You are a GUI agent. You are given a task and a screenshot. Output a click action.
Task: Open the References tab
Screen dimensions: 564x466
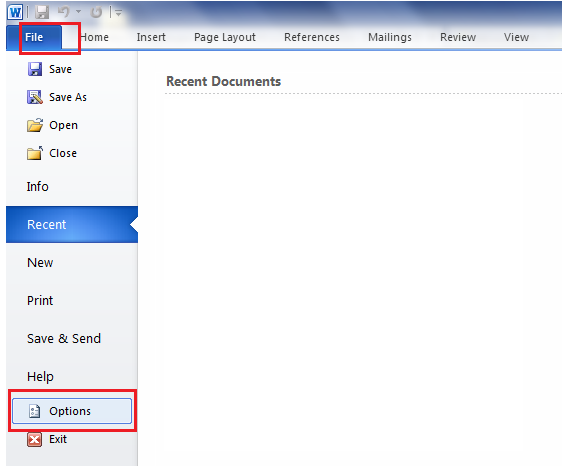coord(312,37)
